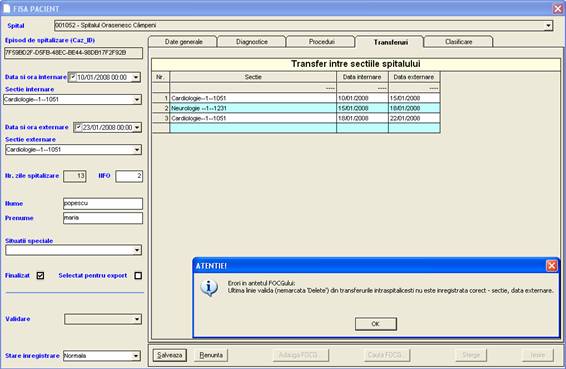This screenshot has height=369, width=566.
Task: Select the Neurologie--1--1231 row cell
Action: pos(253,108)
